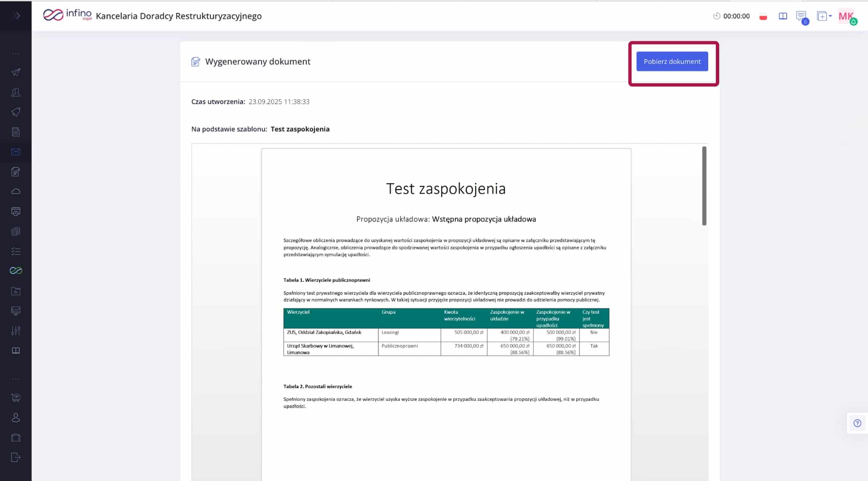Click the document preview vertical scrollbar

point(704,186)
